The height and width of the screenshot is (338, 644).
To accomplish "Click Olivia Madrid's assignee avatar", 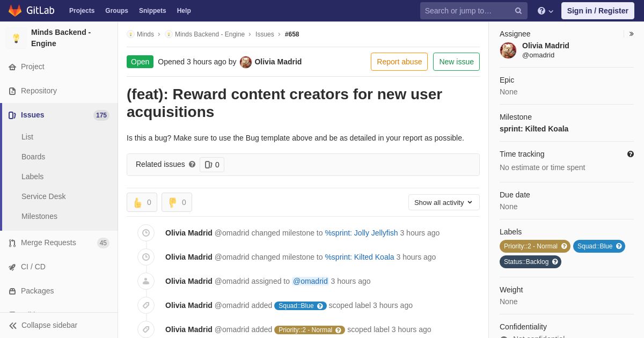I will click(508, 50).
